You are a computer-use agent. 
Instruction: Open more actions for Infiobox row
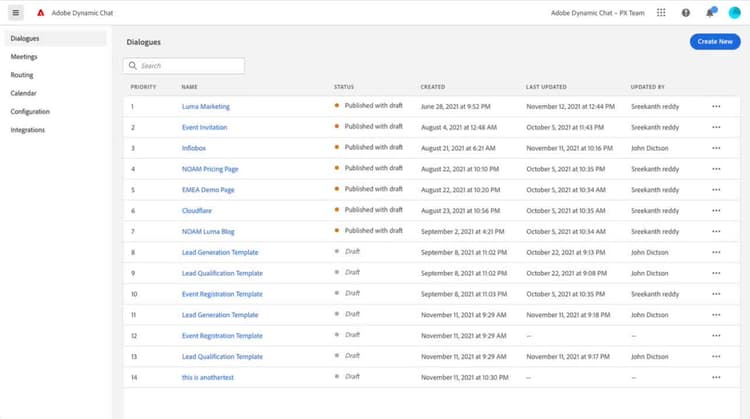click(x=716, y=148)
